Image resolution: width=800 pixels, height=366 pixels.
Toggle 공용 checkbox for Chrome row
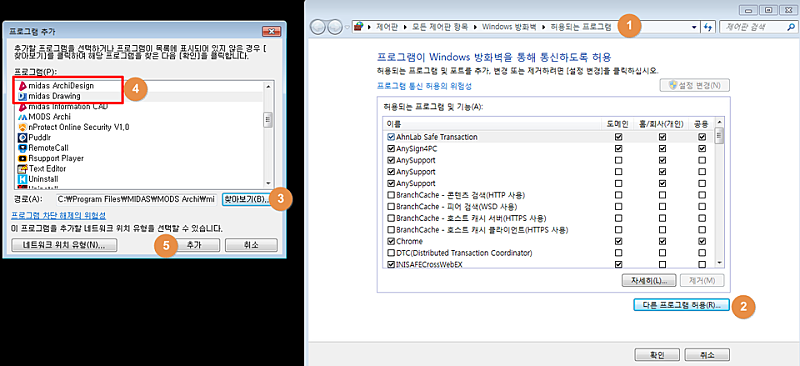(703, 241)
